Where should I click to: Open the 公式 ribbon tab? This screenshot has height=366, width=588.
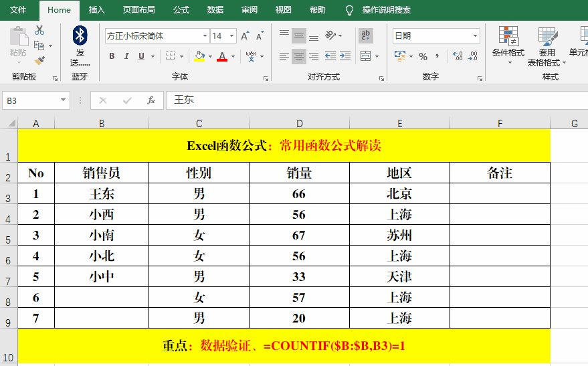pos(181,10)
